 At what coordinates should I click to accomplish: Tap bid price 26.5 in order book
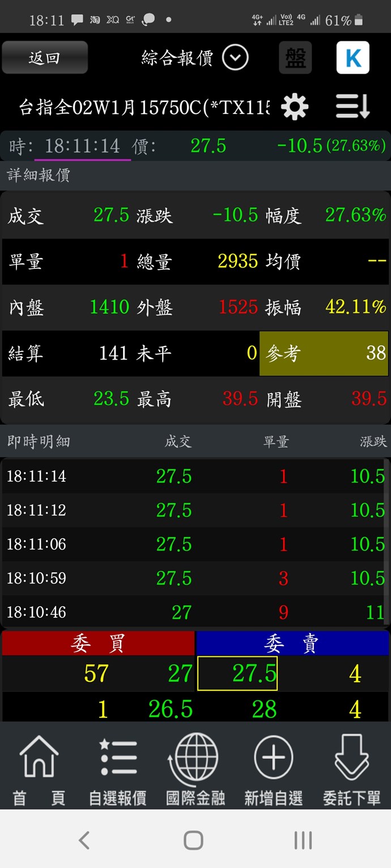point(171,709)
